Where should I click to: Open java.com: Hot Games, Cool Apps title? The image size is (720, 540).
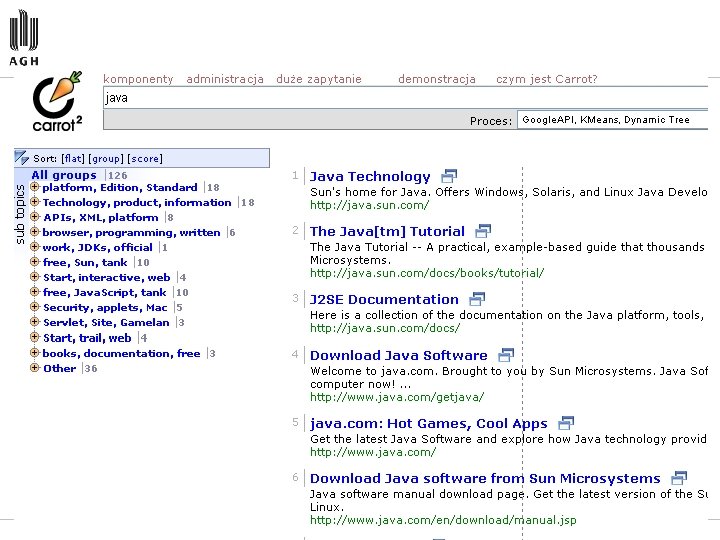click(428, 423)
